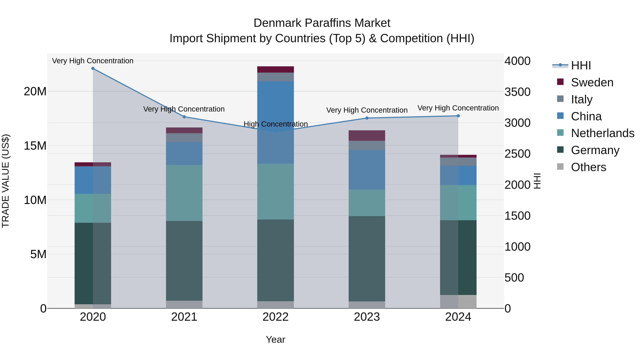Toggle the Others legend entry

[x=582, y=167]
